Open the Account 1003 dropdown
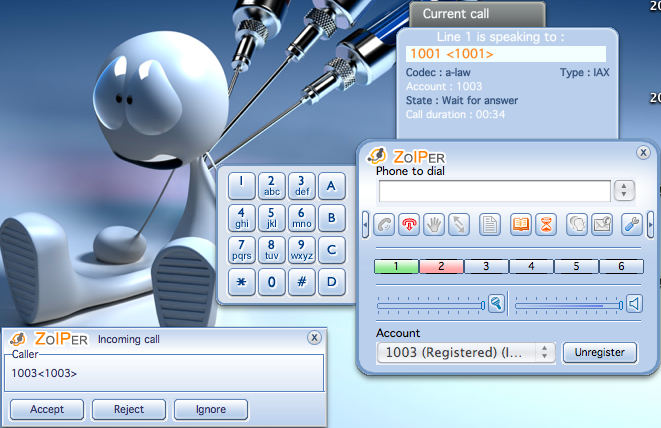Image resolution: width=661 pixels, height=428 pixels. pyautogui.click(x=465, y=353)
